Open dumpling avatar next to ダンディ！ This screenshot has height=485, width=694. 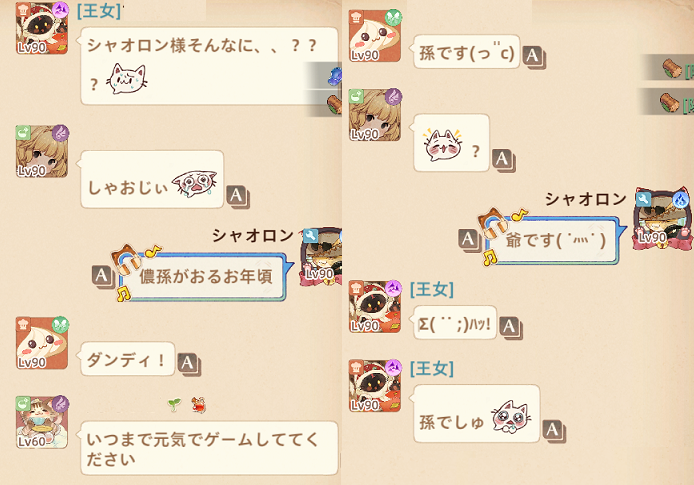(42, 343)
